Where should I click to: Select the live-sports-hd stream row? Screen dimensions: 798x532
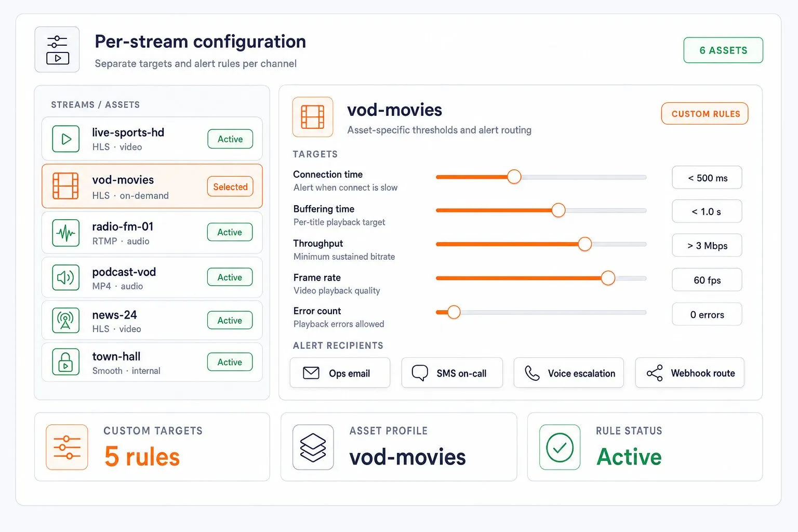[152, 139]
